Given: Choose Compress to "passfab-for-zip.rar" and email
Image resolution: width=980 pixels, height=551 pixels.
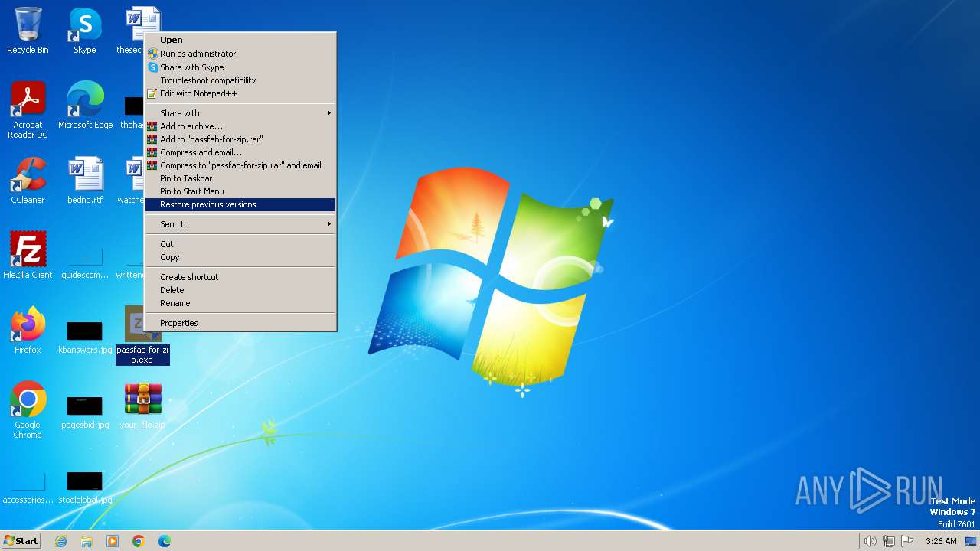Looking at the screenshot, I should 240,165.
